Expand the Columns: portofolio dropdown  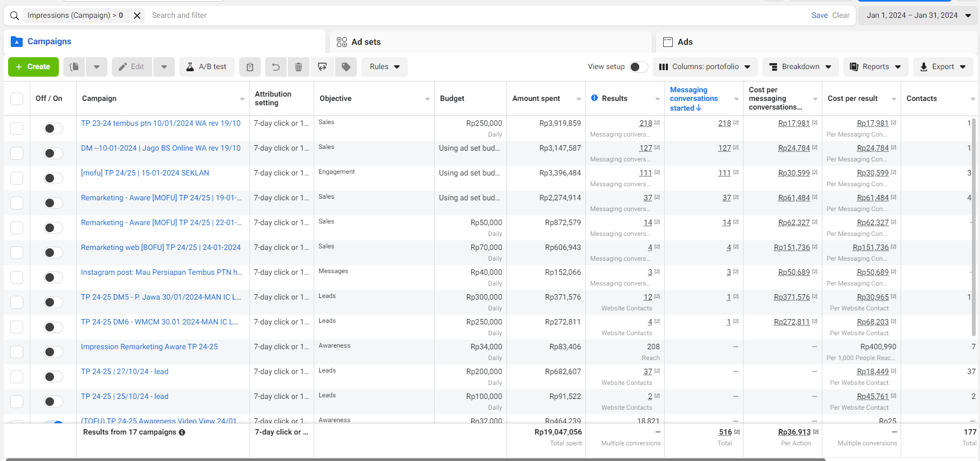pyautogui.click(x=705, y=67)
